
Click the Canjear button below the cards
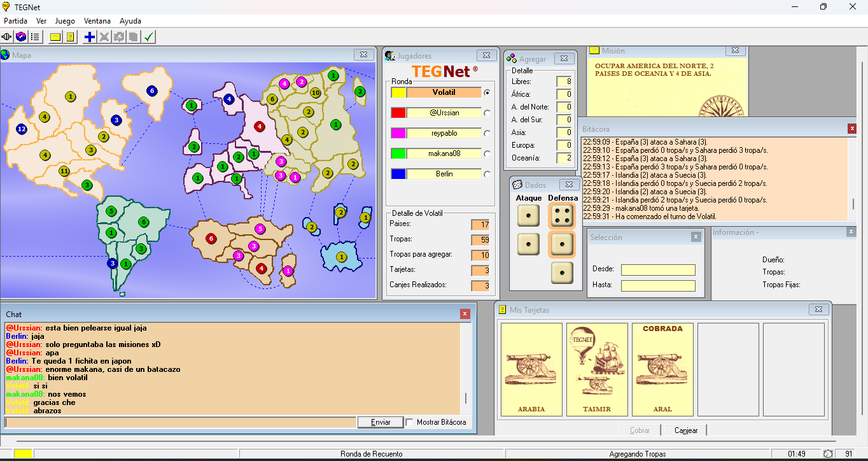[686, 430]
